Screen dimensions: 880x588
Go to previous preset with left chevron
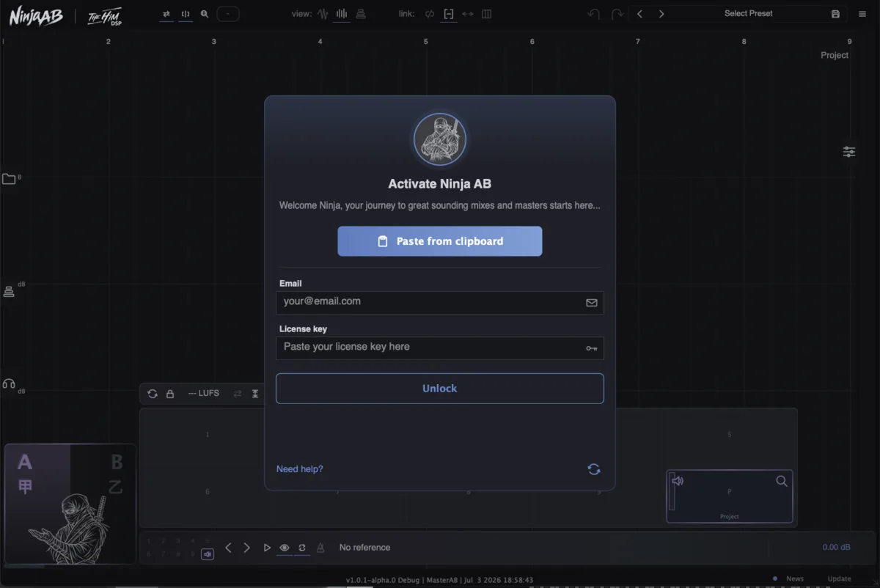tap(639, 14)
